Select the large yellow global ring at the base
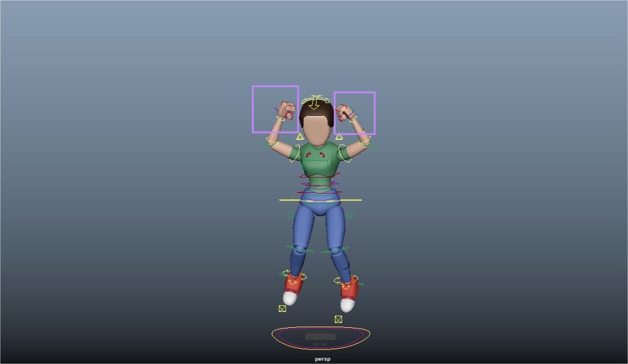The height and width of the screenshot is (364, 628). point(321,338)
